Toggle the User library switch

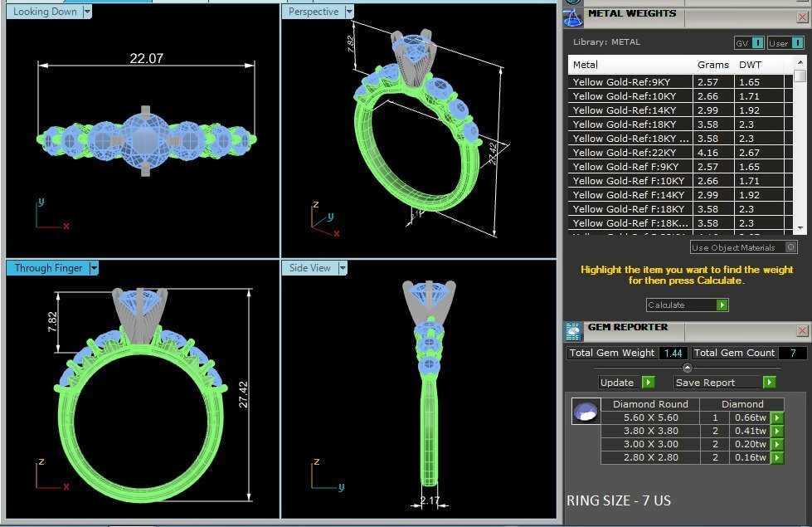point(785,43)
